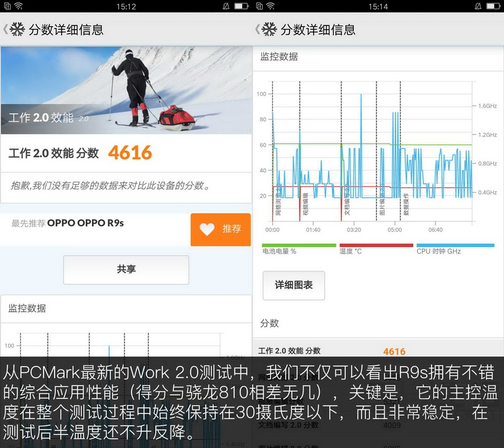Tap the 0.8GHz axis label on chart

(x=488, y=163)
